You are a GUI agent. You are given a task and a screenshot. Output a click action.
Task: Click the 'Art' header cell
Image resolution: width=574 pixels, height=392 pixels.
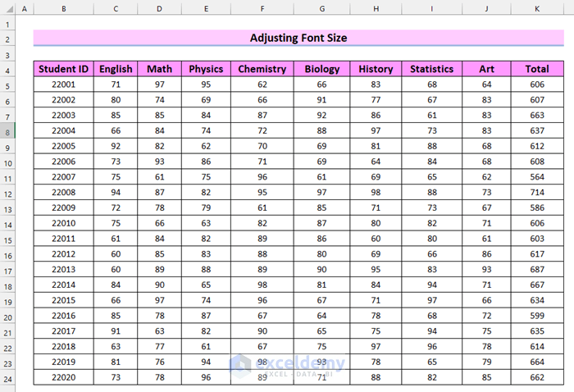point(486,69)
